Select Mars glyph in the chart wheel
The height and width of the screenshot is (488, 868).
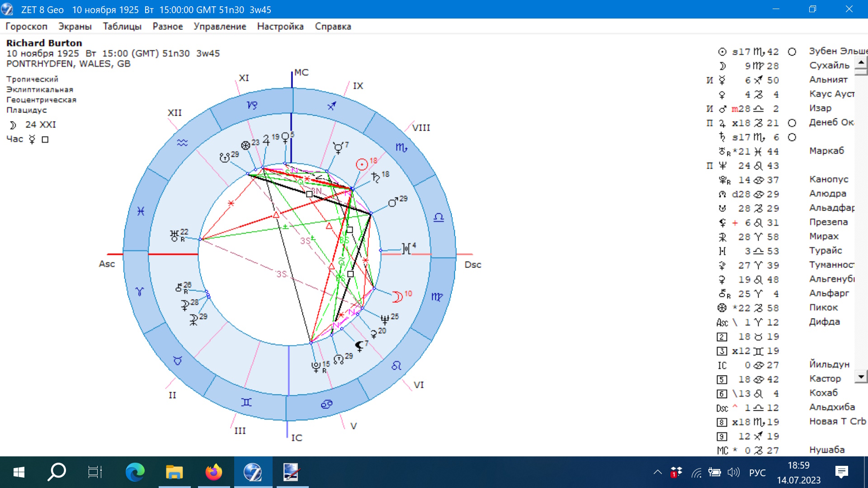(392, 203)
